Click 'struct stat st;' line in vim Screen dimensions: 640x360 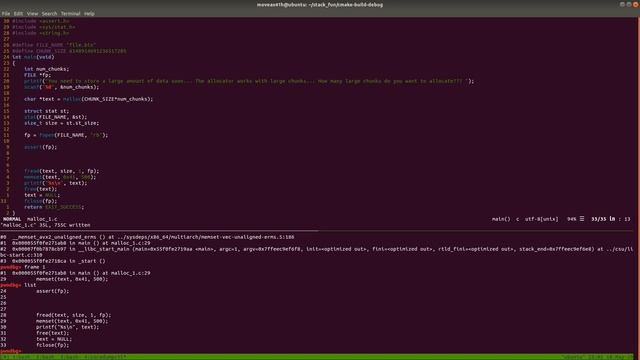point(47,111)
